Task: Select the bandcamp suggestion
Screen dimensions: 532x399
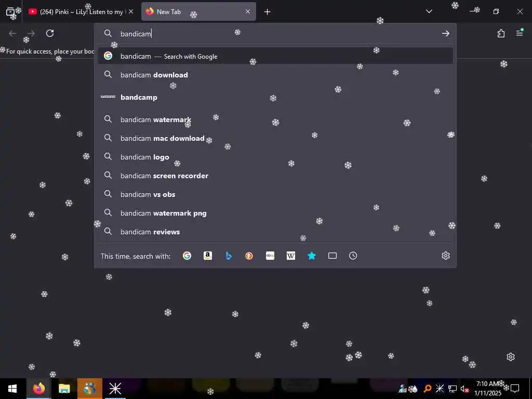Action: pos(275,97)
